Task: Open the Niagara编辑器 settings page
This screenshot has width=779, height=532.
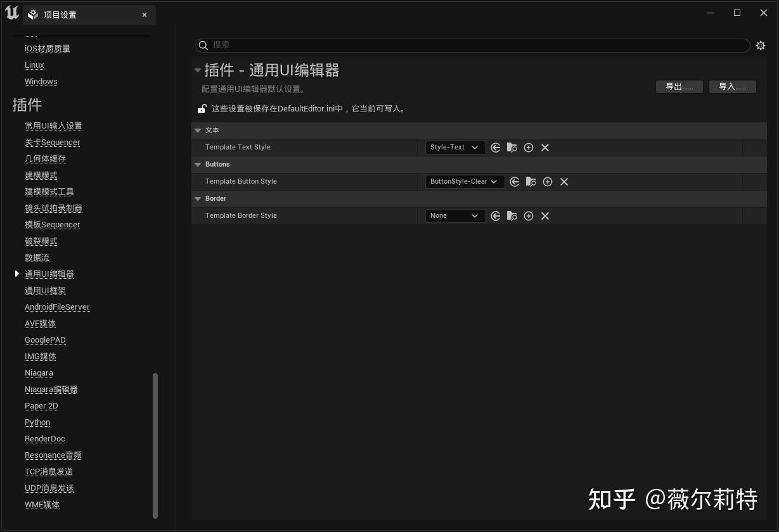Action: [51, 389]
